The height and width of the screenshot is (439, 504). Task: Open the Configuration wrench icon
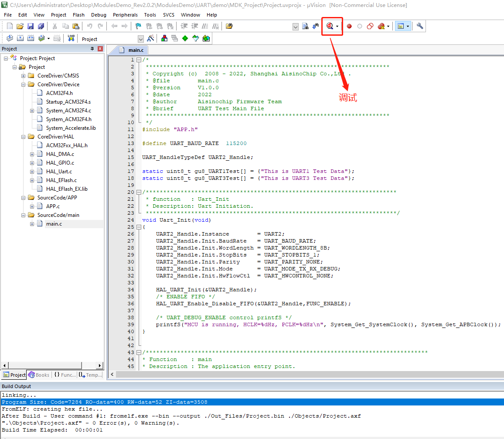click(420, 26)
